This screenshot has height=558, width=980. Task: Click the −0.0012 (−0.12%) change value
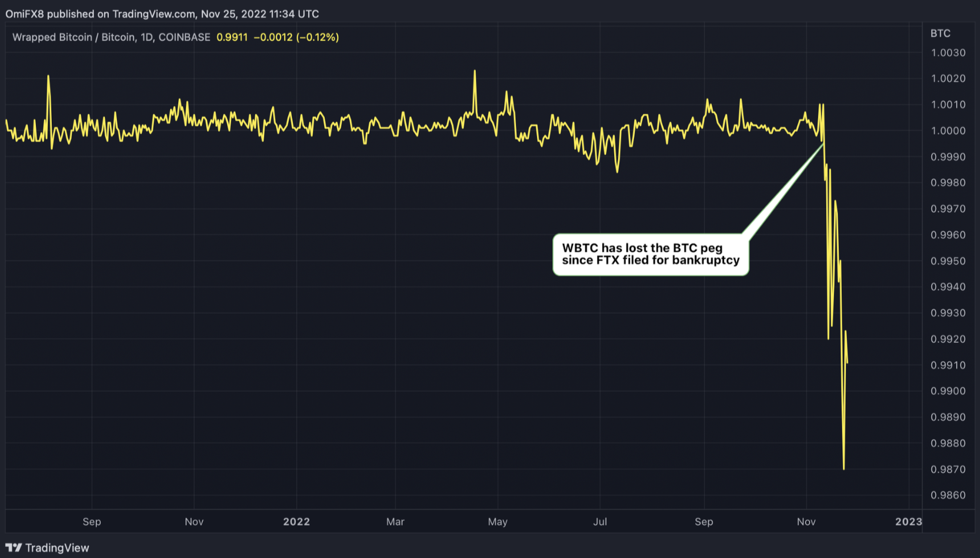tap(296, 37)
